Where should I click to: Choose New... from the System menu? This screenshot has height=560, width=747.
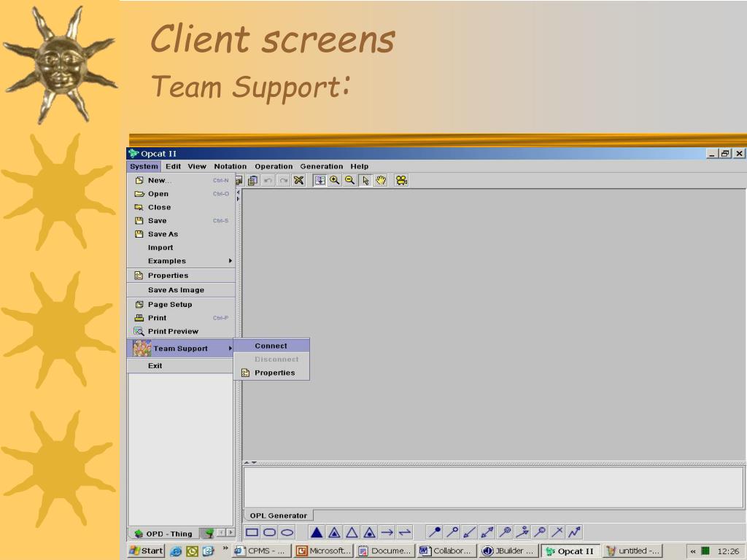tap(182, 181)
